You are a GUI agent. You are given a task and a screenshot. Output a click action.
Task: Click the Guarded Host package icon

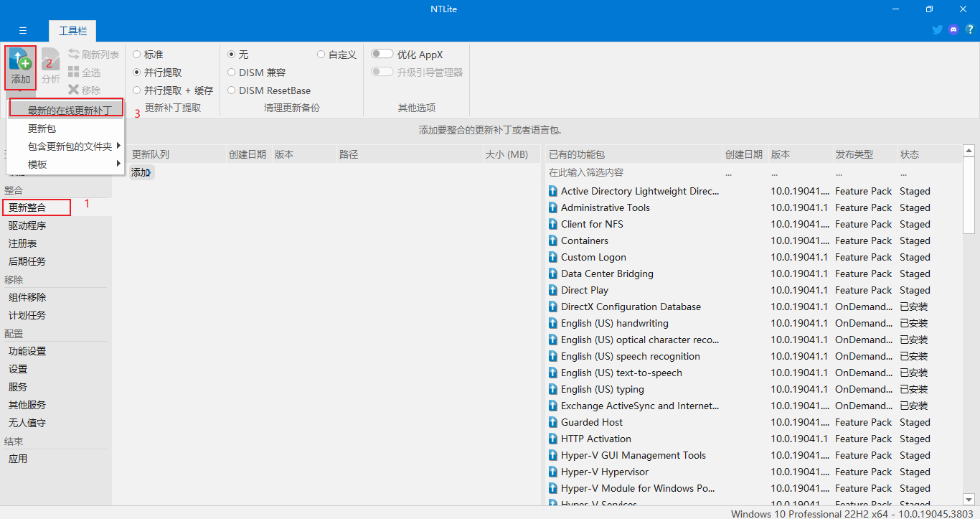[553, 422]
